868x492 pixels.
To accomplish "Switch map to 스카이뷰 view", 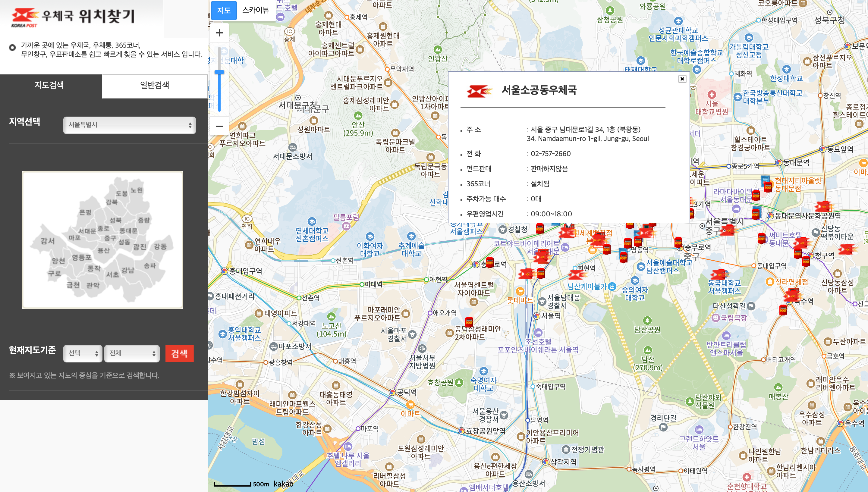I will tap(256, 10).
